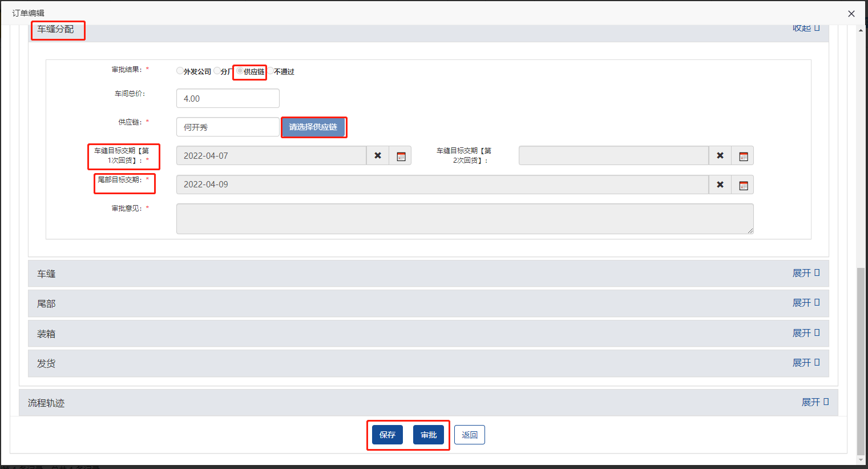Expand the 车缝 section
This screenshot has width=868, height=469.
pos(805,273)
